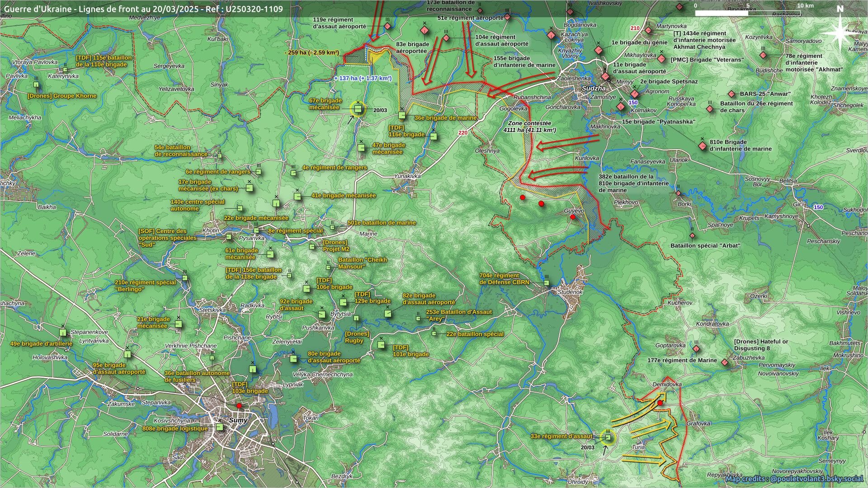
Task: Open the Map credits @pouletvolant3.bsky.social text
Action: (x=794, y=479)
